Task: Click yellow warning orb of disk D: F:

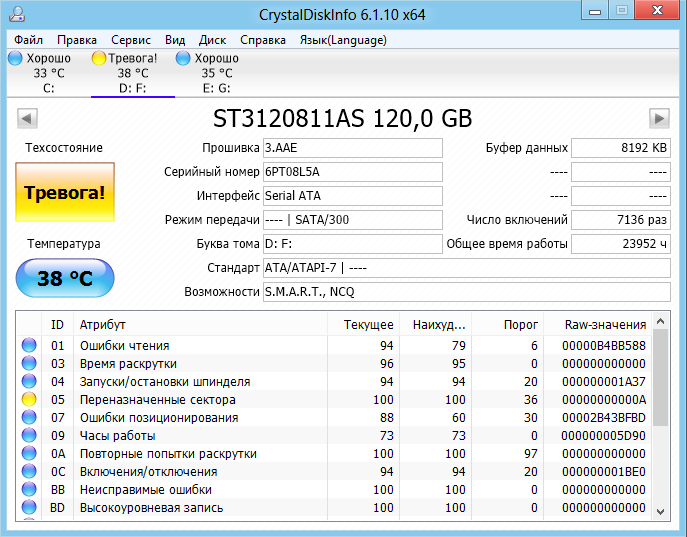Action: pyautogui.click(x=99, y=58)
